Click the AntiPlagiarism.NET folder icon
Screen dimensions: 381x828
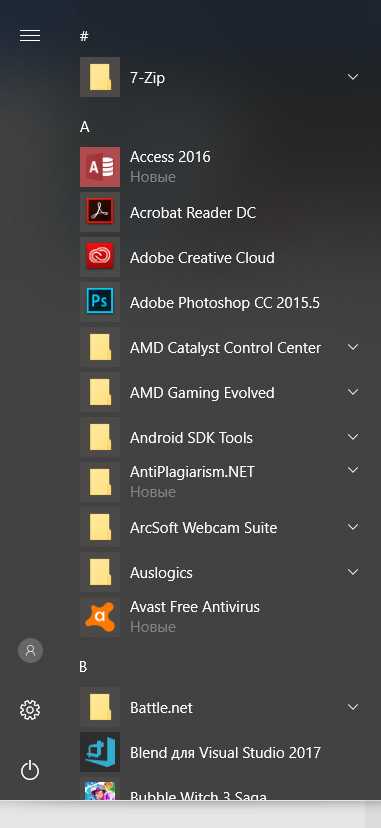100,482
